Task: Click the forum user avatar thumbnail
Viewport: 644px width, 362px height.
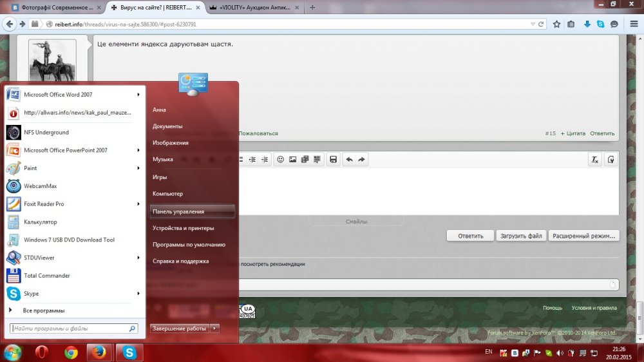Action: (52, 61)
